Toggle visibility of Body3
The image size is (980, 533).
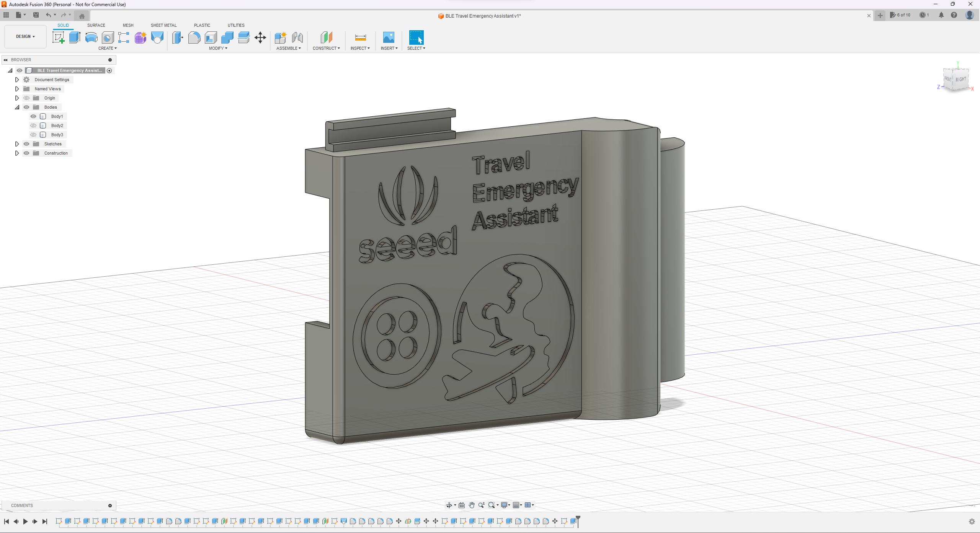pyautogui.click(x=33, y=135)
